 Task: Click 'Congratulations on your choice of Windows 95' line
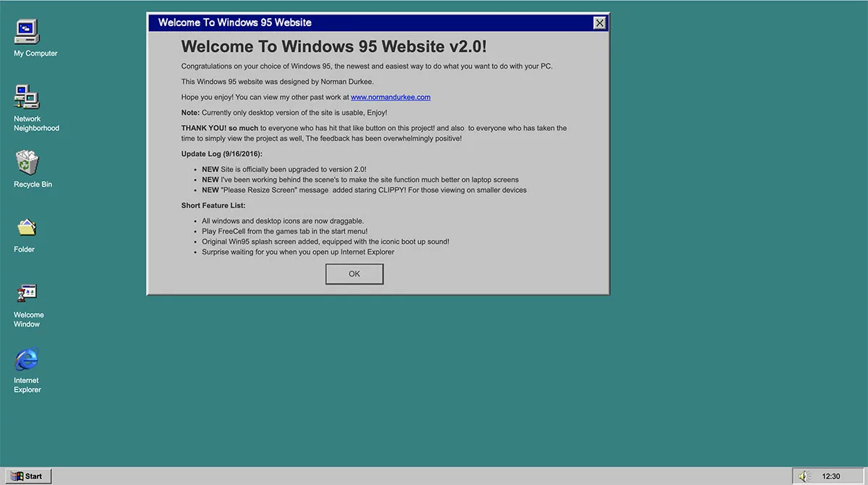(x=367, y=66)
